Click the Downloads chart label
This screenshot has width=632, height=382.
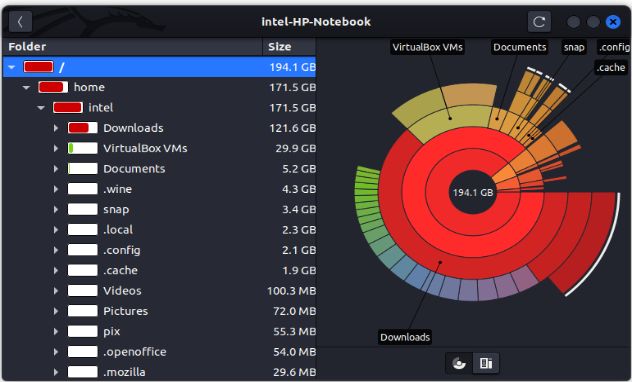[x=405, y=337]
